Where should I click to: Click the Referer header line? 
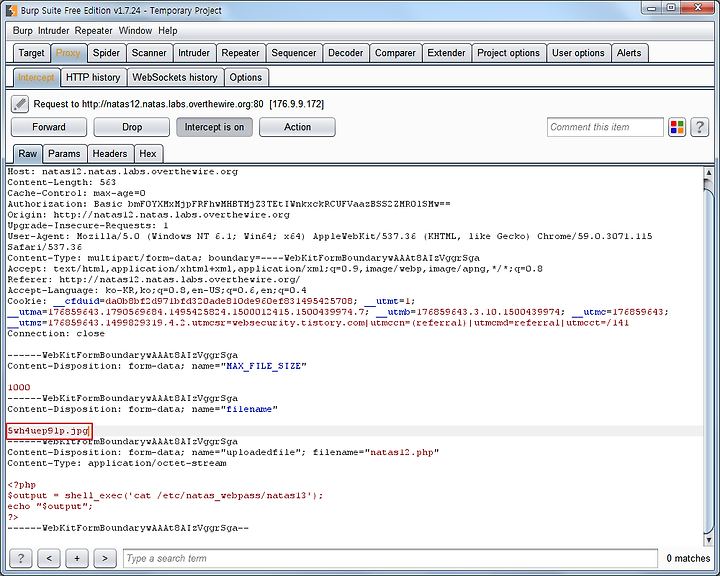154,279
